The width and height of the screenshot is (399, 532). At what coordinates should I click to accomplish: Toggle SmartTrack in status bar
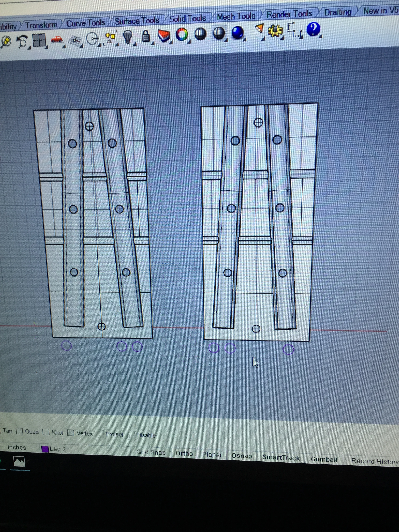pos(281,458)
